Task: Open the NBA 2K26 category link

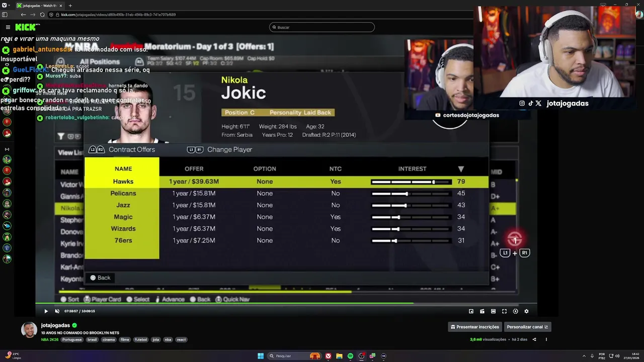Action: click(50, 339)
